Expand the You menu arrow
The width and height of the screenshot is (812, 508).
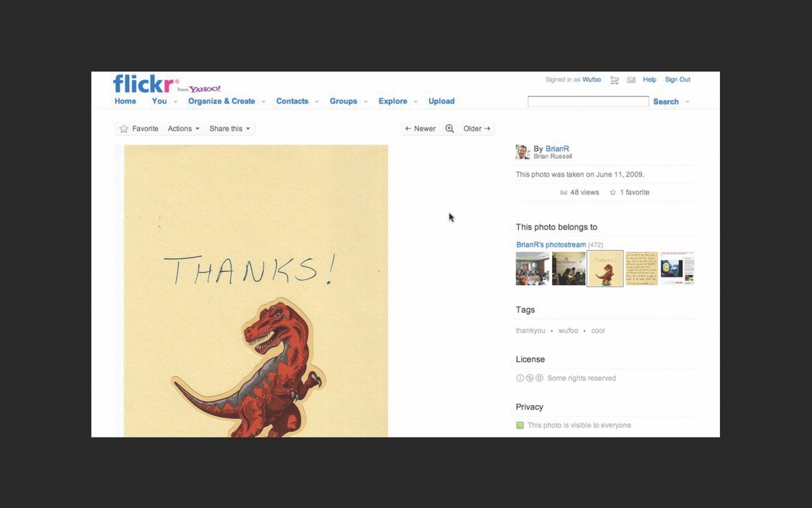[x=175, y=102]
